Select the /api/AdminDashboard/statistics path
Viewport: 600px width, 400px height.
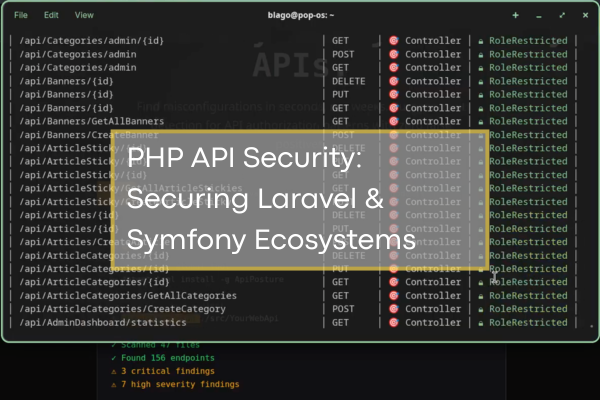click(x=103, y=323)
